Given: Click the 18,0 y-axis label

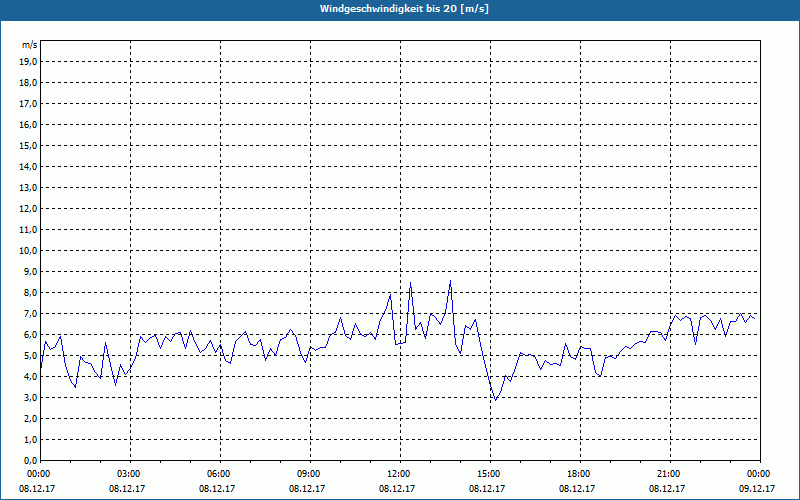Looking at the screenshot, I should pos(29,83).
